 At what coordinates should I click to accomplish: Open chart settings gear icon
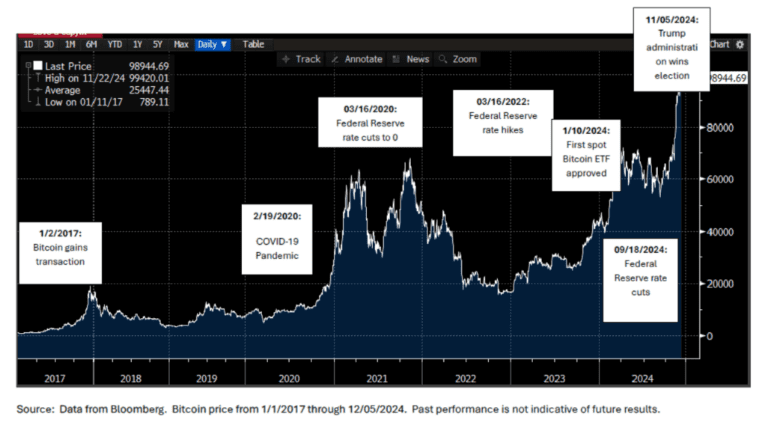(740, 45)
